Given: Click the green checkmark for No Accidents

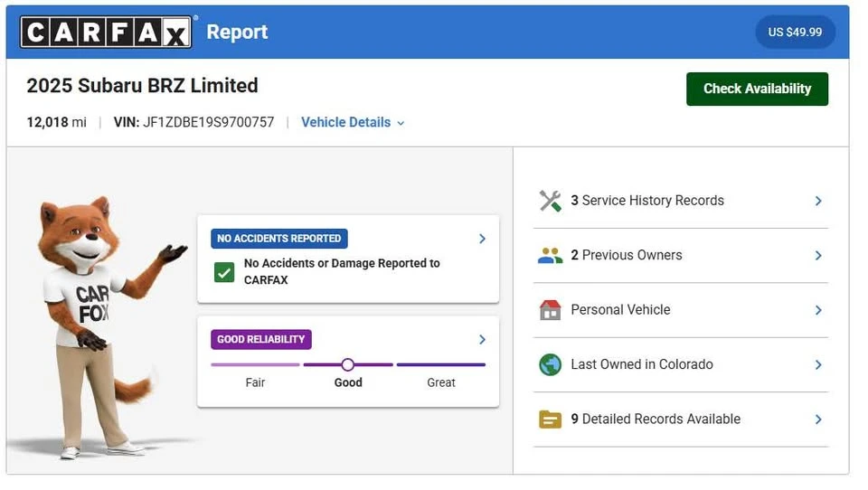Looking at the screenshot, I should 224,272.
